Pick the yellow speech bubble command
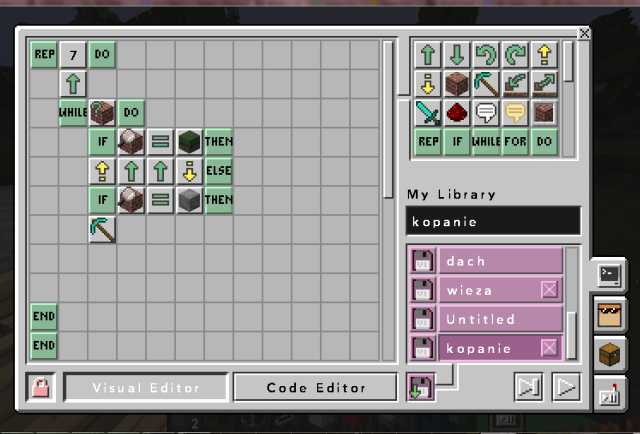640x434 pixels. [x=515, y=113]
